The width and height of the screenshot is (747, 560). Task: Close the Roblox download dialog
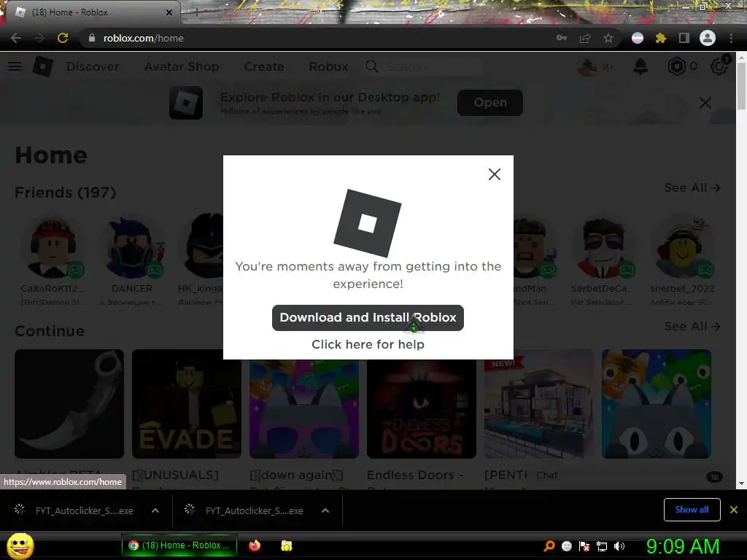(495, 174)
